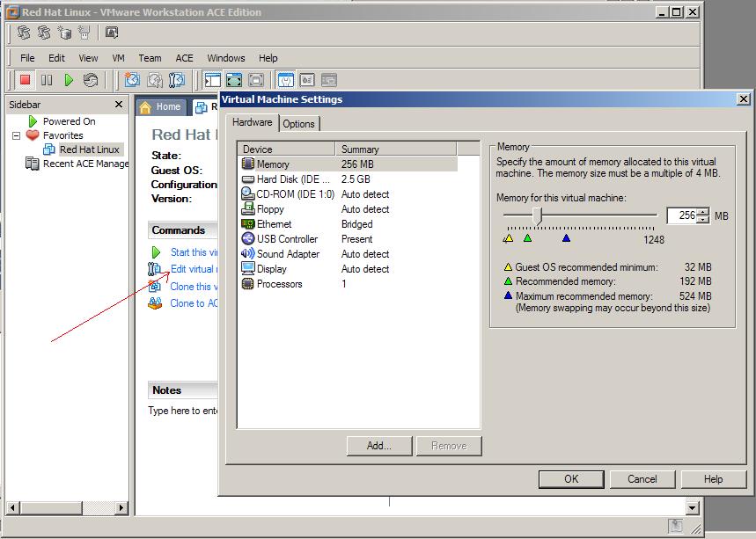The height and width of the screenshot is (539, 756).
Task: Click OK in Virtual Machine Settings
Action: click(571, 479)
